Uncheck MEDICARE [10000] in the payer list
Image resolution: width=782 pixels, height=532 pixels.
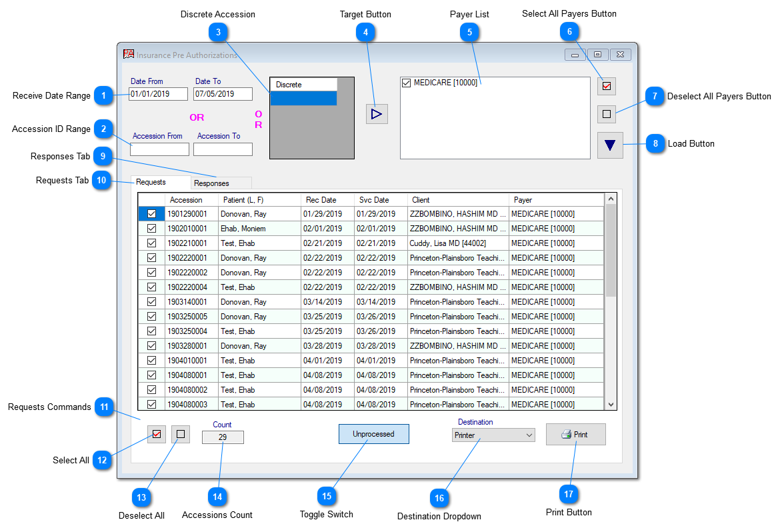coord(405,83)
